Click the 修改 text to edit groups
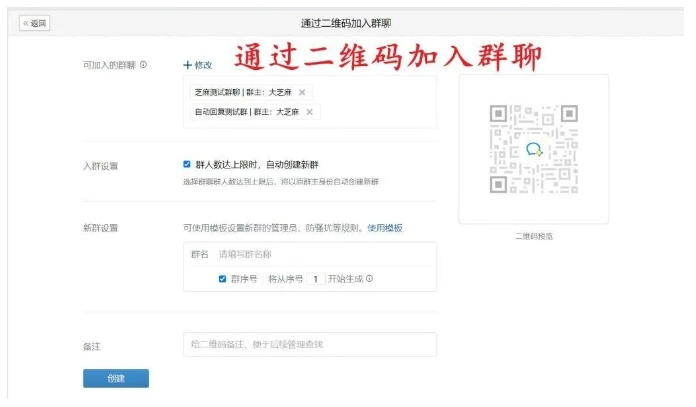Viewport: 696px width, 407px height. (203, 65)
